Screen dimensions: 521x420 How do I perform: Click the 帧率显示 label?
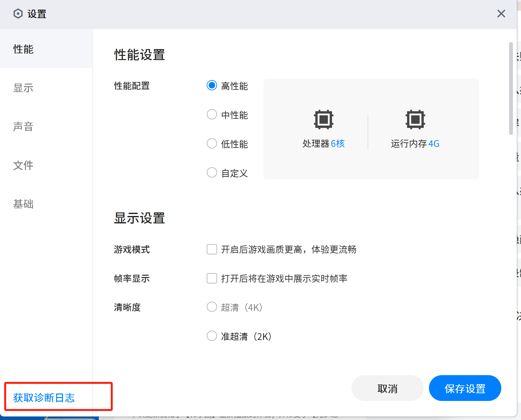pos(132,278)
